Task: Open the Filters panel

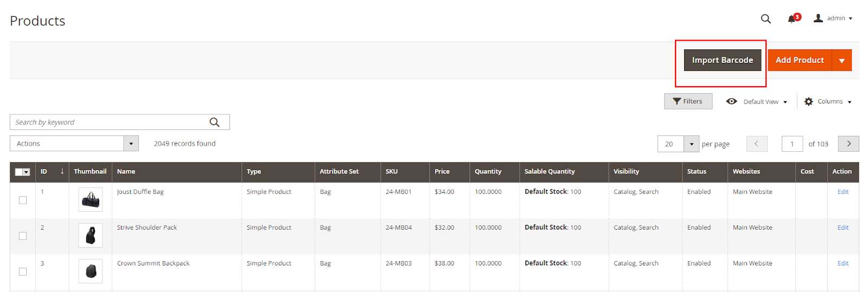Action: pyautogui.click(x=688, y=101)
